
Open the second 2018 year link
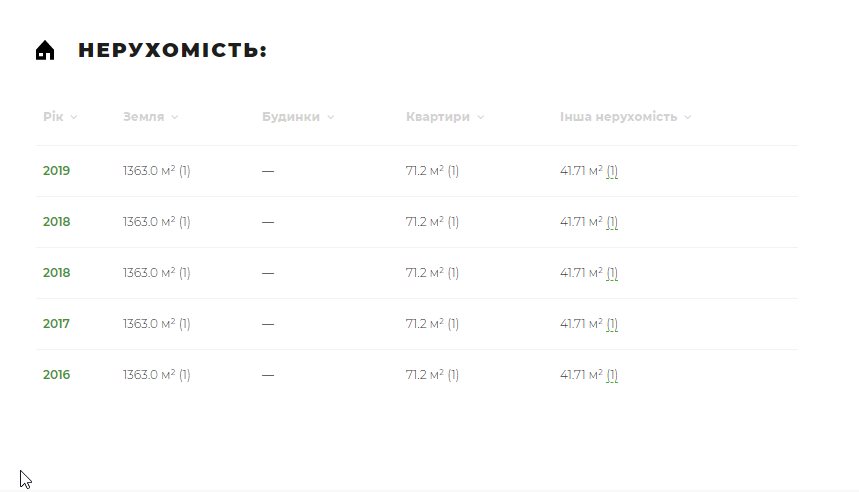(x=56, y=273)
